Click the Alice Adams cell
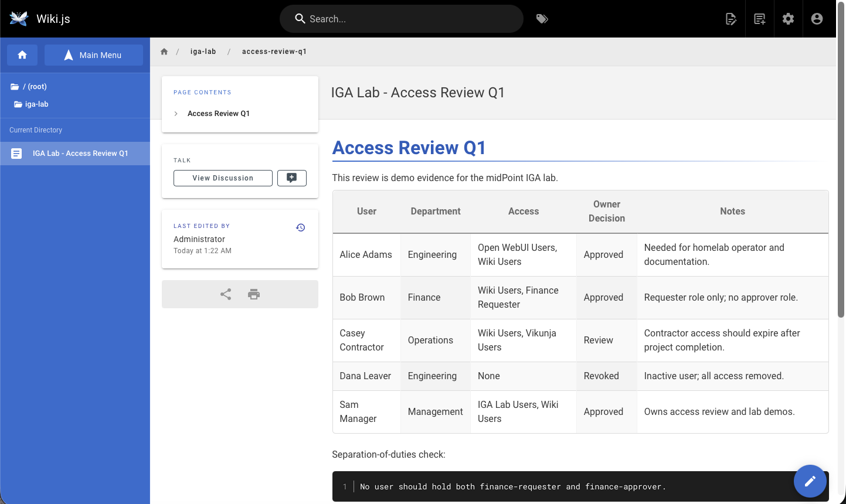Viewport: 846px width, 504px height. pyautogui.click(x=366, y=255)
